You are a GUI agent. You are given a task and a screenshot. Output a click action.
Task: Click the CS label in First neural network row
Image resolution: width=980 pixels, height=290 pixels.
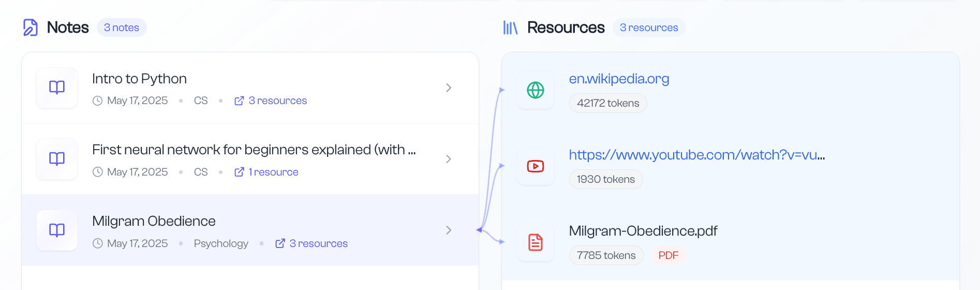pyautogui.click(x=201, y=172)
